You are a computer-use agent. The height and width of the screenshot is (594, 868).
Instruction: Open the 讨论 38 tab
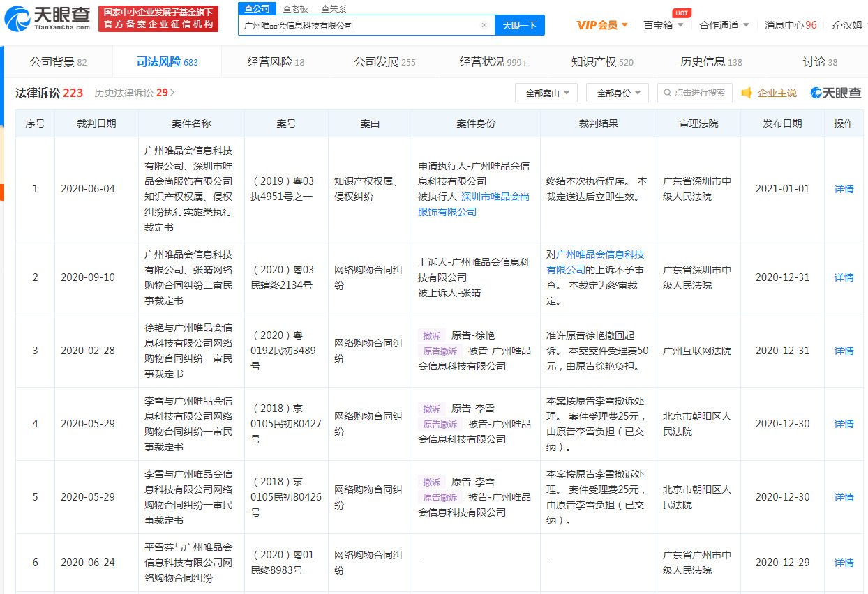pos(820,62)
